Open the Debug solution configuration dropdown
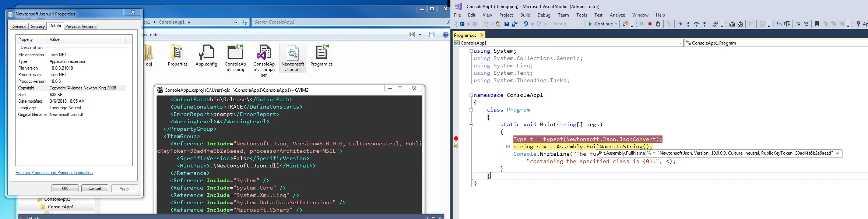868x219 pixels. [582, 24]
